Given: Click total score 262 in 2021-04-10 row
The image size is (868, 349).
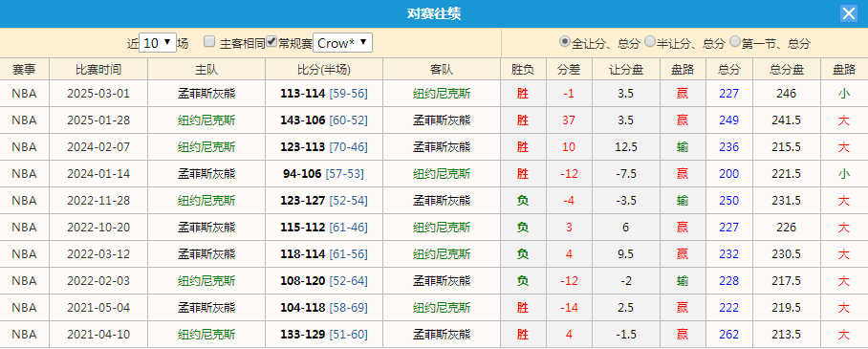Looking at the screenshot, I should click(x=729, y=334).
